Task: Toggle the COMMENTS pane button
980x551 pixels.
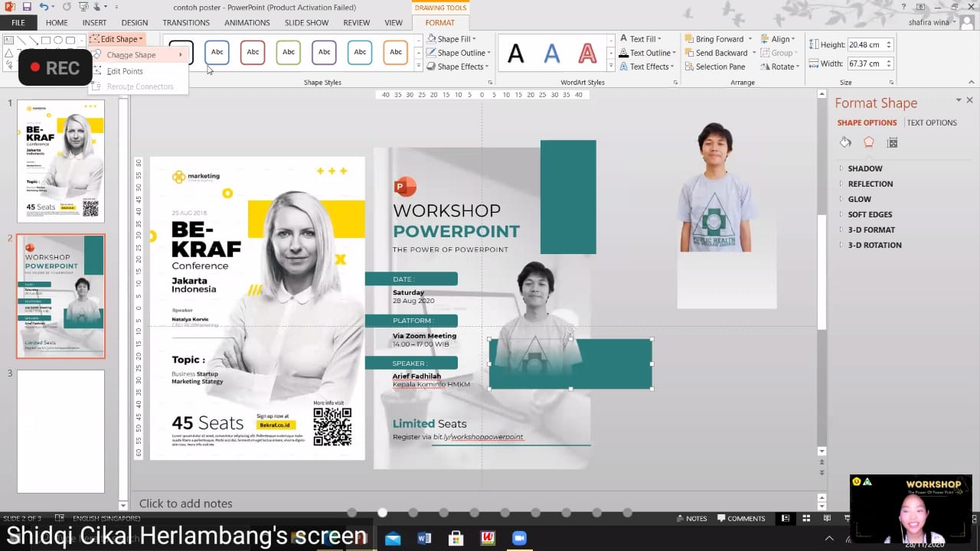Action: (740, 518)
